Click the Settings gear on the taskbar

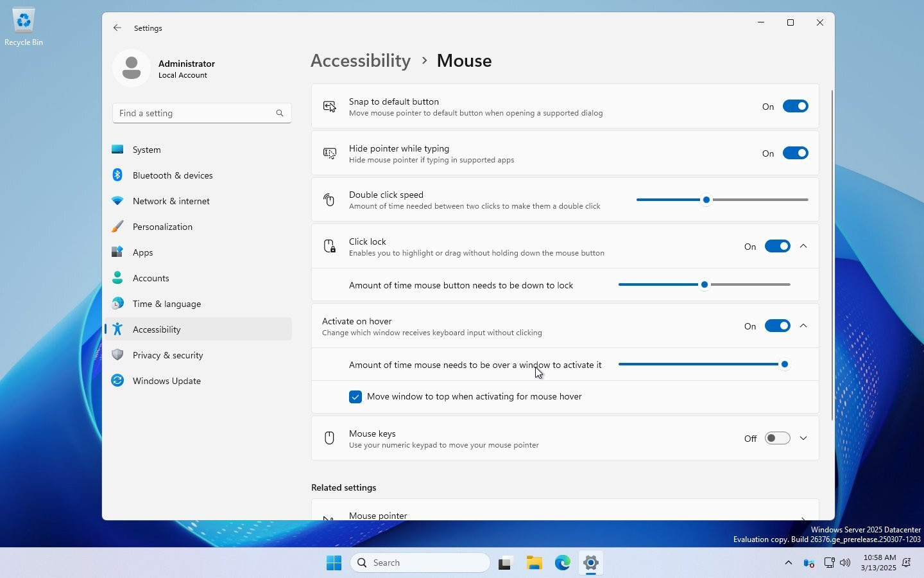(x=591, y=563)
